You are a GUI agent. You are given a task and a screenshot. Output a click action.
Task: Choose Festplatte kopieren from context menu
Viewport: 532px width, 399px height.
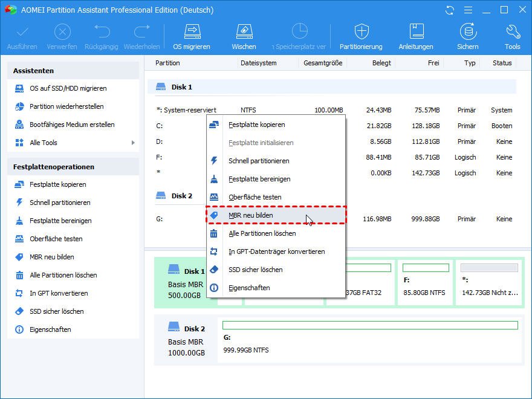coord(256,125)
